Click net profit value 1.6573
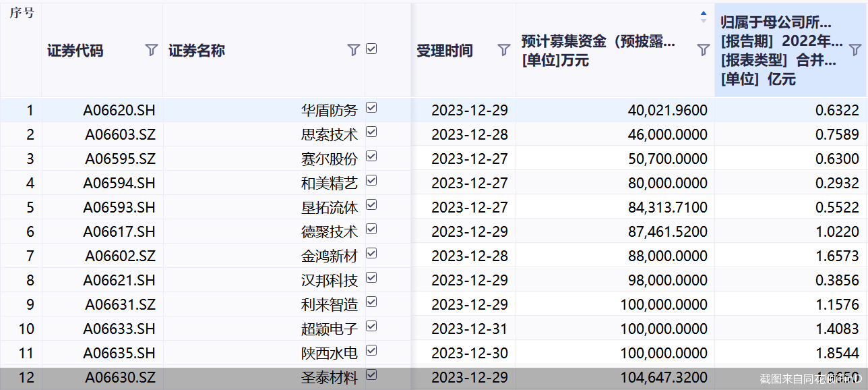 coord(838,256)
